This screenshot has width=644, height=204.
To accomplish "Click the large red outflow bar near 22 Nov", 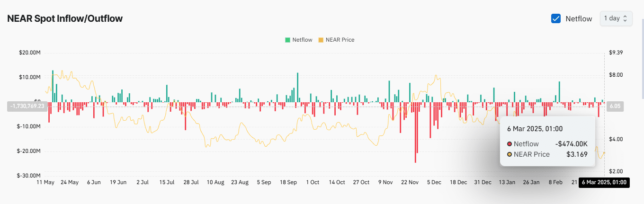I will pyautogui.click(x=415, y=133).
